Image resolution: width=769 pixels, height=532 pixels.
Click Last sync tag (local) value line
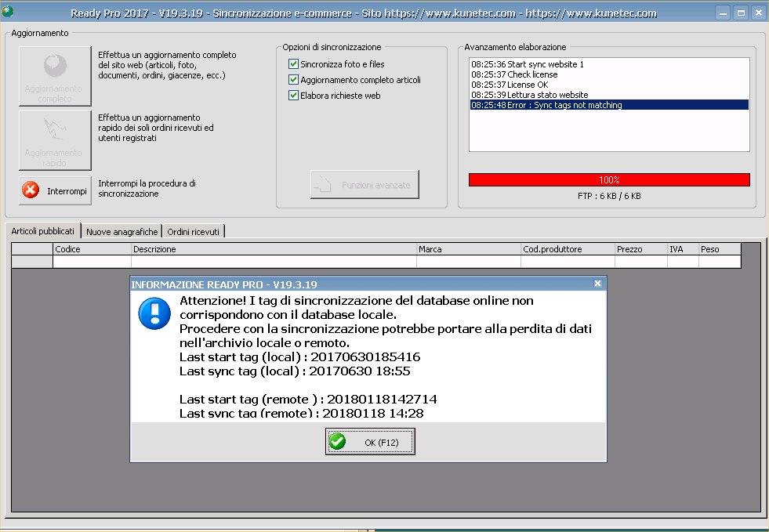click(295, 371)
